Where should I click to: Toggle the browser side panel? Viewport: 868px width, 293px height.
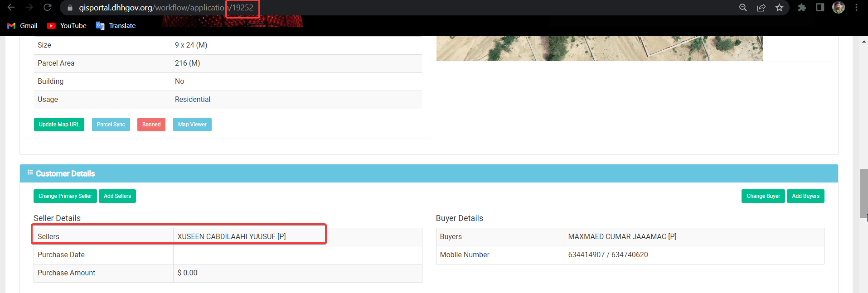[x=820, y=8]
